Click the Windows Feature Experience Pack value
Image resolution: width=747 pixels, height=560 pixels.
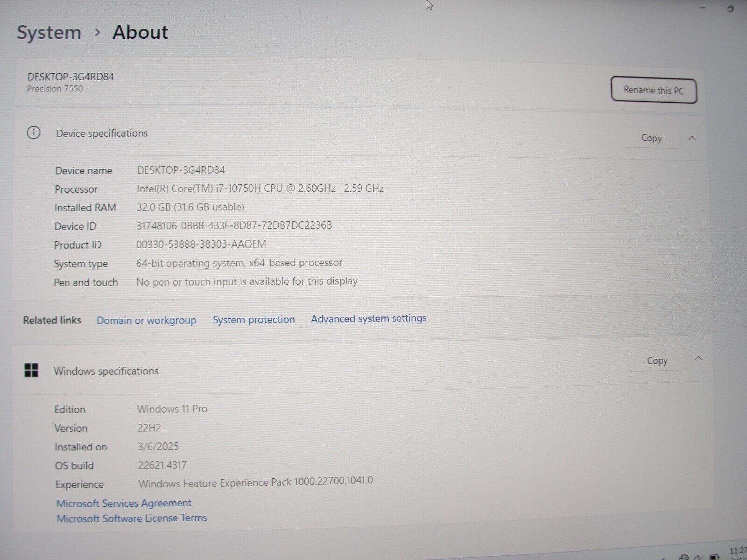tap(255, 482)
